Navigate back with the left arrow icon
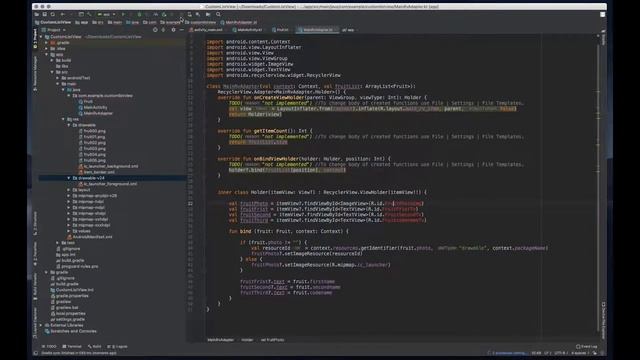The width and height of the screenshot is (640, 360). coord(62,14)
